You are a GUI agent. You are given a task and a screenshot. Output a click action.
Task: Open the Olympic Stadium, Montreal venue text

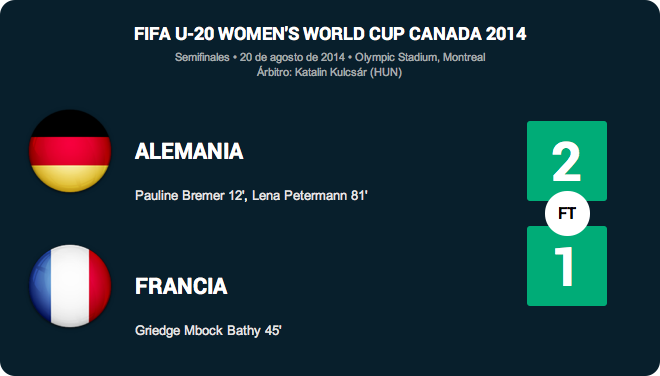(x=420, y=57)
